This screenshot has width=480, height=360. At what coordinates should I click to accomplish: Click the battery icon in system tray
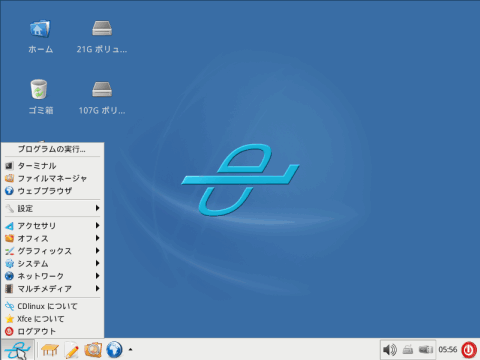426,350
